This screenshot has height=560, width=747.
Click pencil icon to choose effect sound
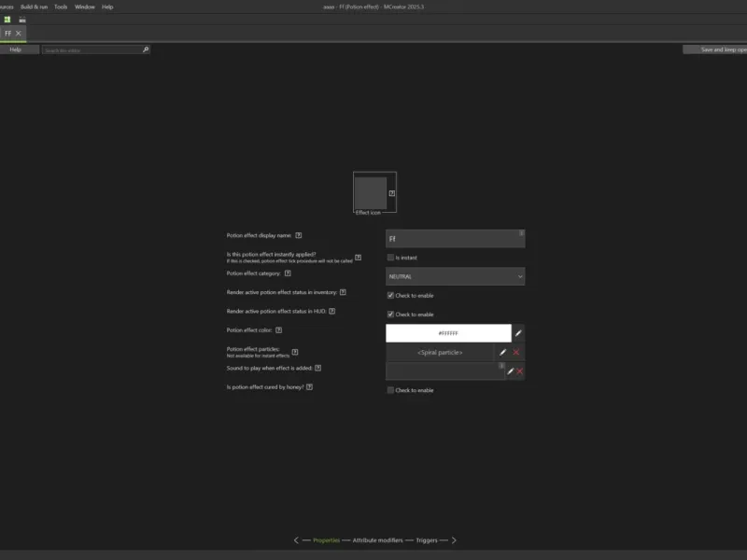(510, 371)
